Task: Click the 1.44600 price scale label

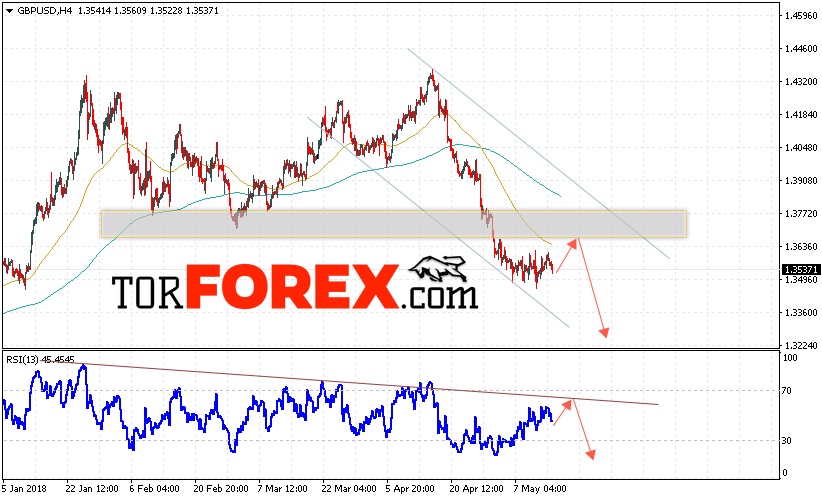Action: click(x=801, y=49)
